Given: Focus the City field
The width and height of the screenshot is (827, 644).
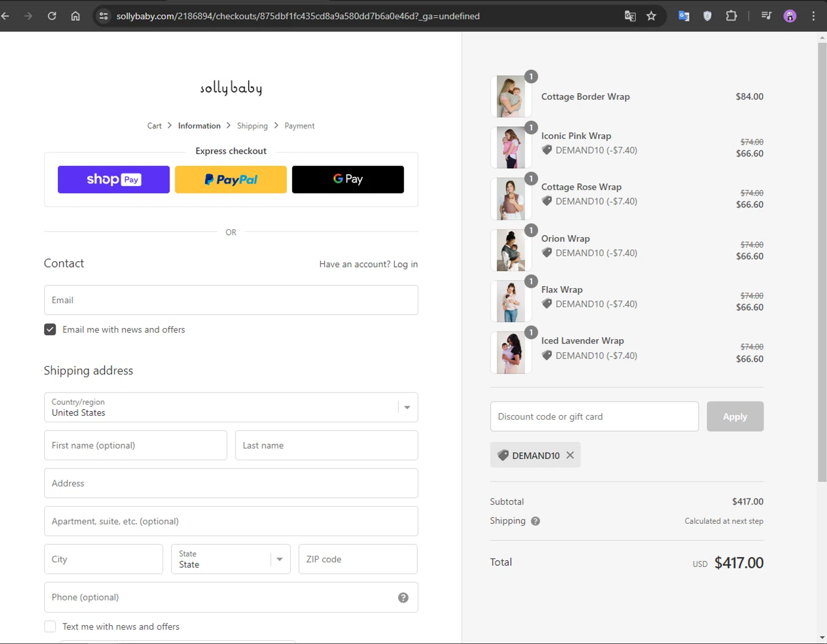Looking at the screenshot, I should coord(104,559).
